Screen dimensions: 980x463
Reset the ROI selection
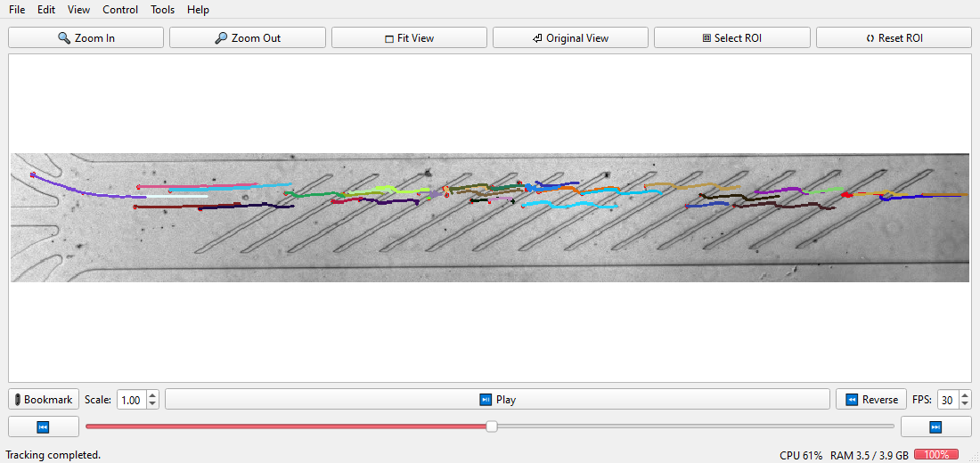click(894, 37)
